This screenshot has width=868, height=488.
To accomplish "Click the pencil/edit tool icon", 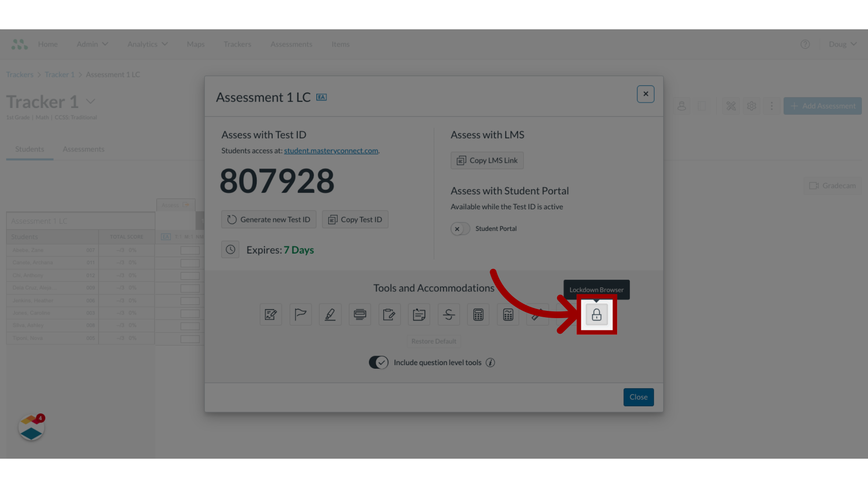I will point(330,314).
